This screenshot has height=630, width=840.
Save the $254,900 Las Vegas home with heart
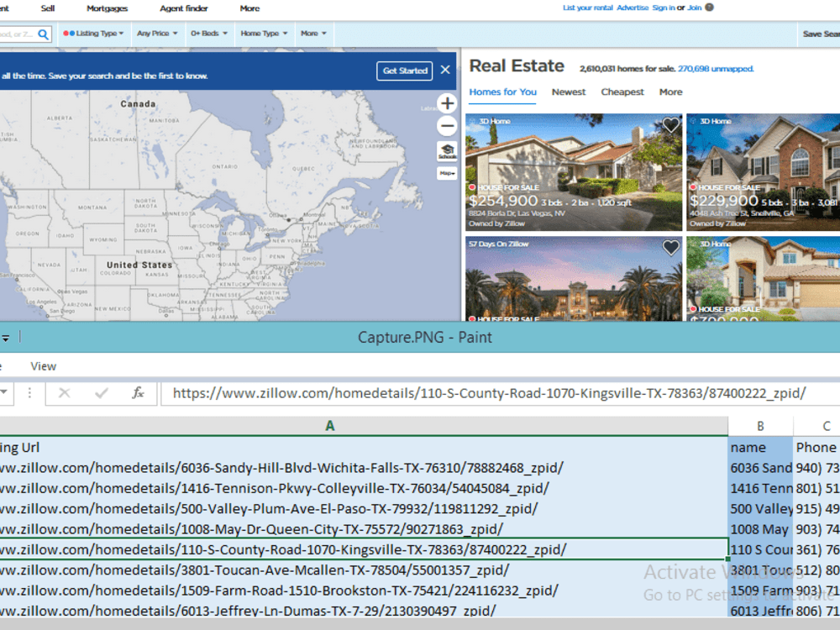coord(670,125)
